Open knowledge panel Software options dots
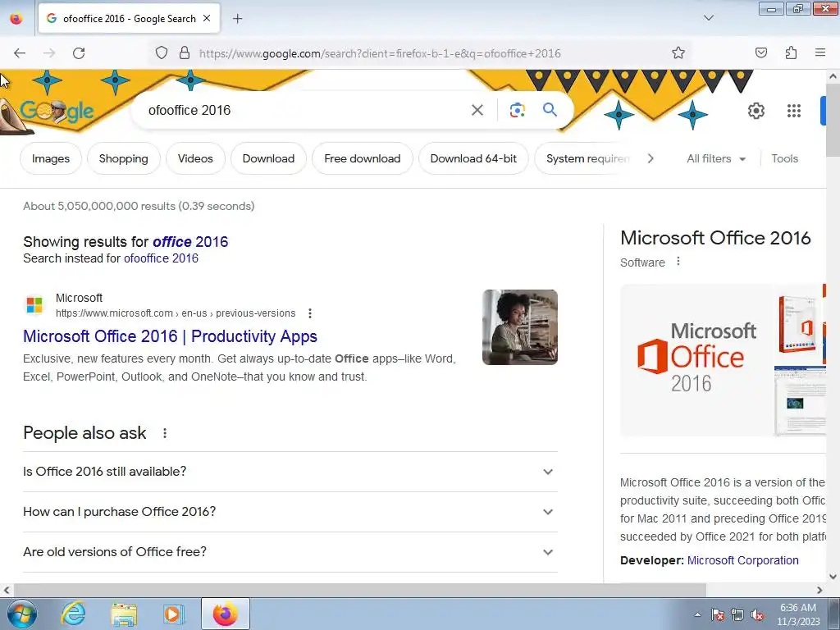Viewport: 840px width, 630px height. pos(678,262)
